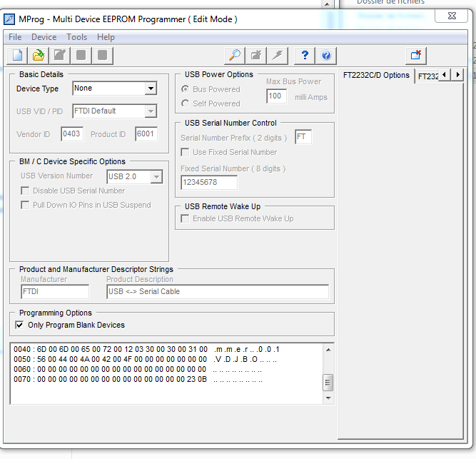Uncheck Only Program Blank Devices
Image resolution: width=476 pixels, height=459 pixels.
[x=19, y=325]
